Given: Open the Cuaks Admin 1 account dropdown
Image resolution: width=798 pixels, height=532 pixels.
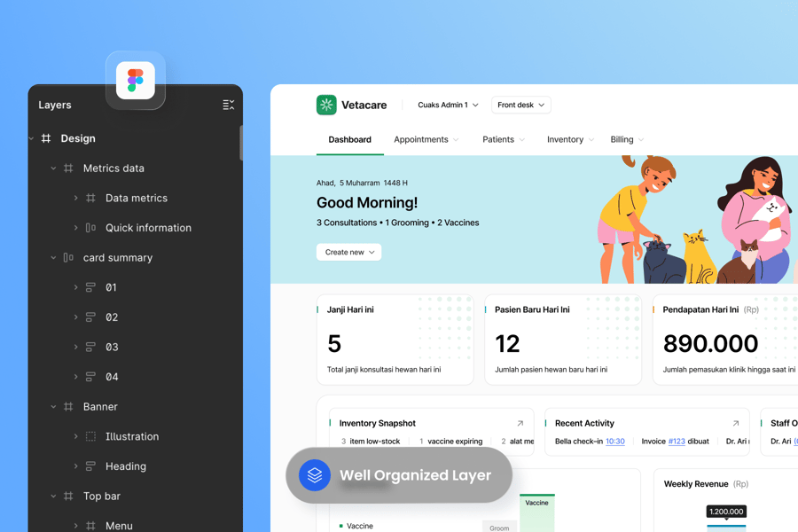Looking at the screenshot, I should (448, 105).
